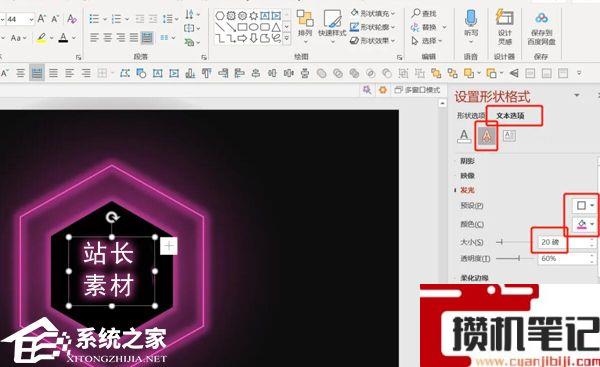Click the left-pointing triangle flip icon in quick toolbar
600x367 pixels.
(514, 73)
